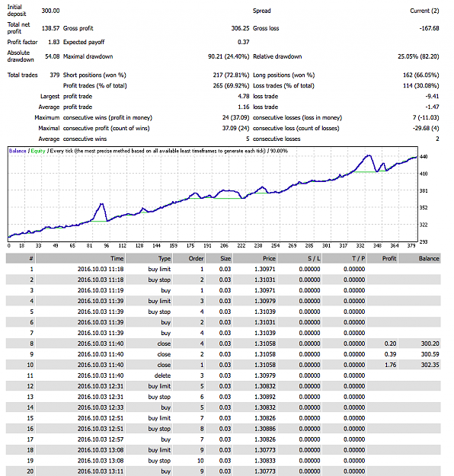Select Short positions value 217 (72.81%)
Viewport: 454px width, 476px height.
(x=231, y=75)
